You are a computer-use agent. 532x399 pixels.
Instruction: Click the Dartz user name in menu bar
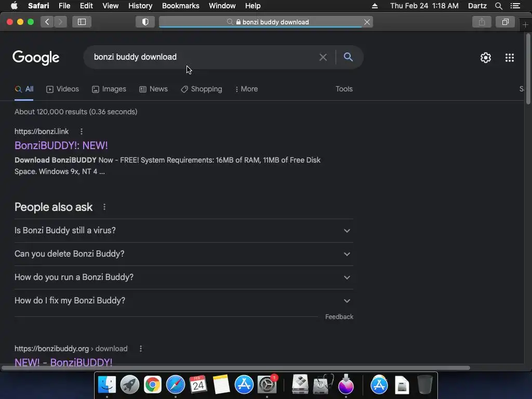(x=477, y=6)
